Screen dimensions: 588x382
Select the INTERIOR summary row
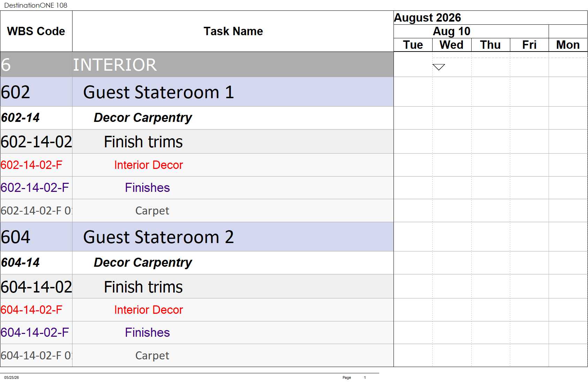point(197,65)
